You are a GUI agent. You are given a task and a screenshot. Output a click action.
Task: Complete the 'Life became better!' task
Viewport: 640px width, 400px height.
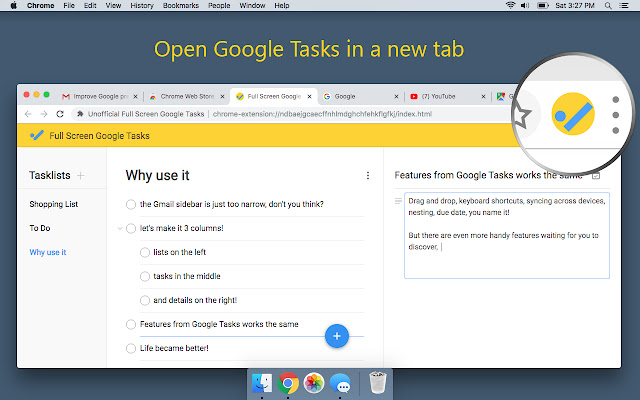pyautogui.click(x=131, y=348)
